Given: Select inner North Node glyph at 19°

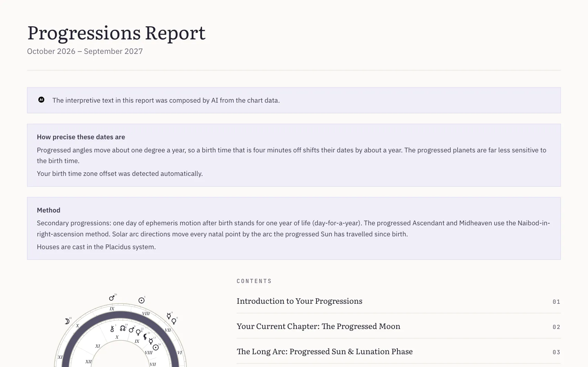Looking at the screenshot, I should point(123,328).
